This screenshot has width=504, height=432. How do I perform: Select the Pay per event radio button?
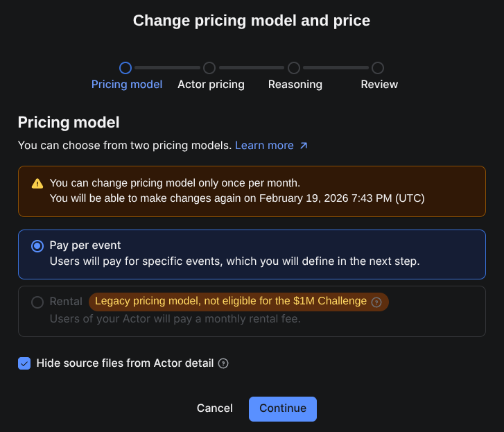[x=37, y=246]
